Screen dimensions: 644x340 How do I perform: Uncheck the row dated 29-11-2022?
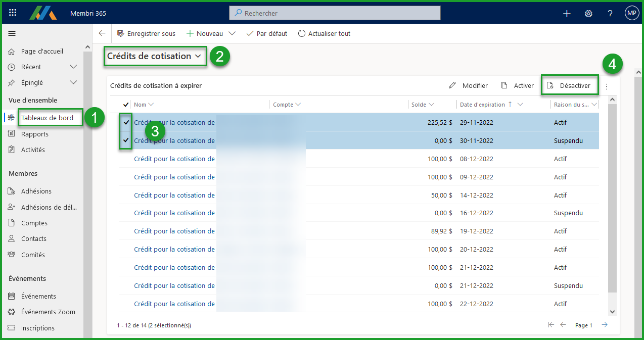(126, 122)
